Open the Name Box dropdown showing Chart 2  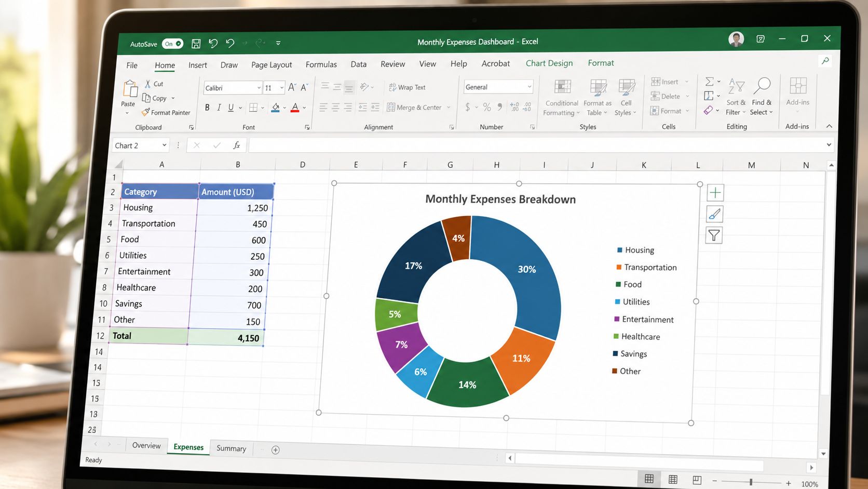point(164,146)
